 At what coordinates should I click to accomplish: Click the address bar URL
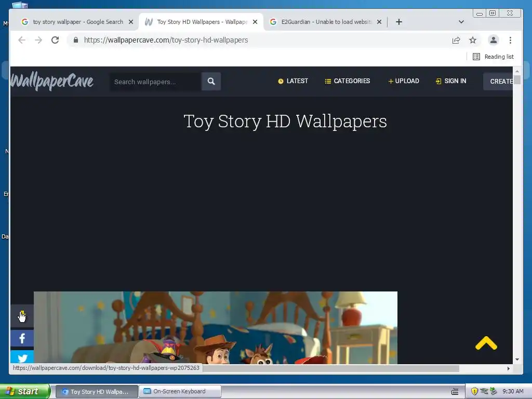166,40
